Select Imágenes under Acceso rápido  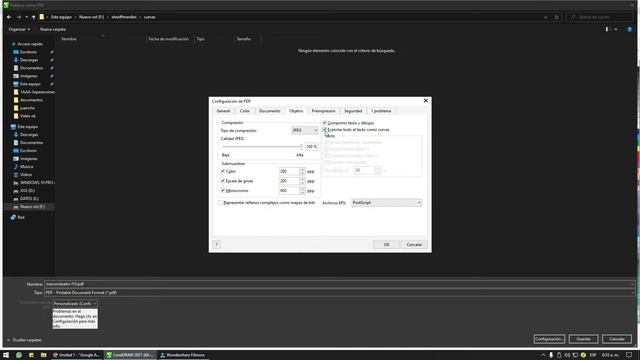29,76
